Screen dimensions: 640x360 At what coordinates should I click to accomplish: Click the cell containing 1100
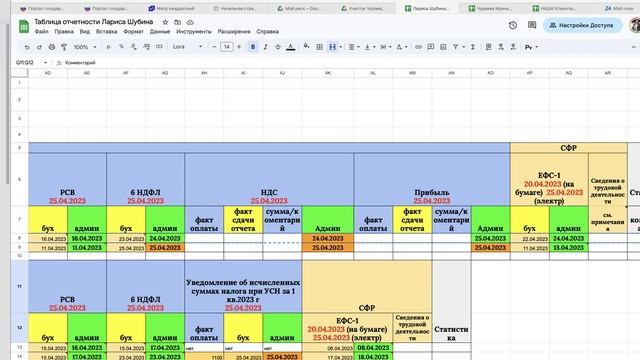(204, 357)
